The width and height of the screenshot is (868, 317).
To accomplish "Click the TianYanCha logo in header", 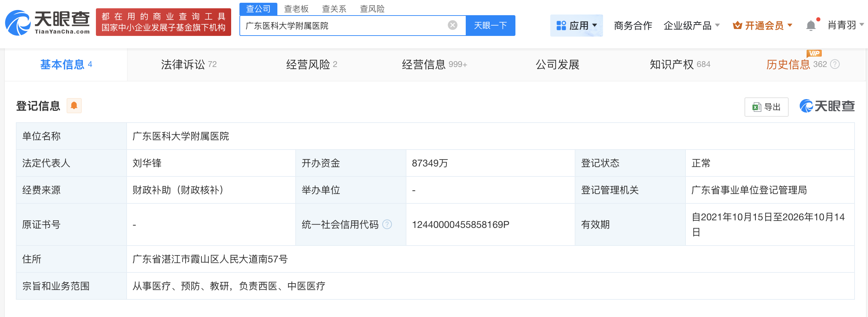I will pyautogui.click(x=48, y=22).
